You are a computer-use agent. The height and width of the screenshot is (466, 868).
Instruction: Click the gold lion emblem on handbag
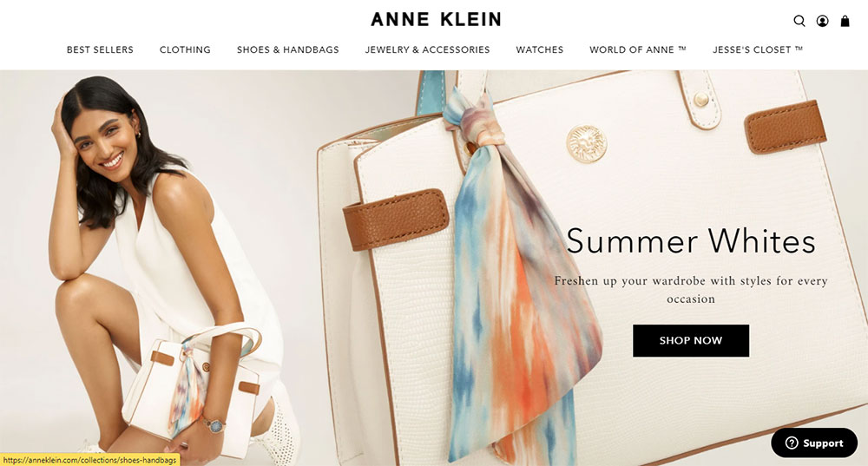(x=586, y=144)
